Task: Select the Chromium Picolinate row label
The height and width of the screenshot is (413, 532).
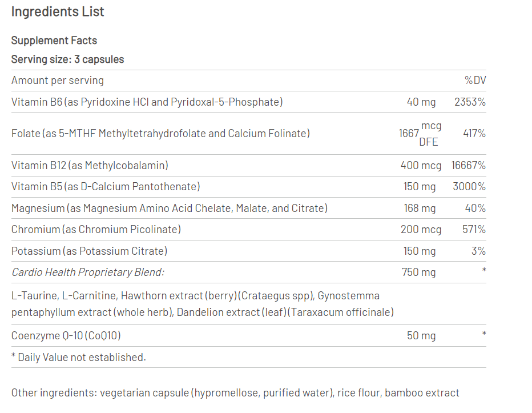Action: (96, 230)
